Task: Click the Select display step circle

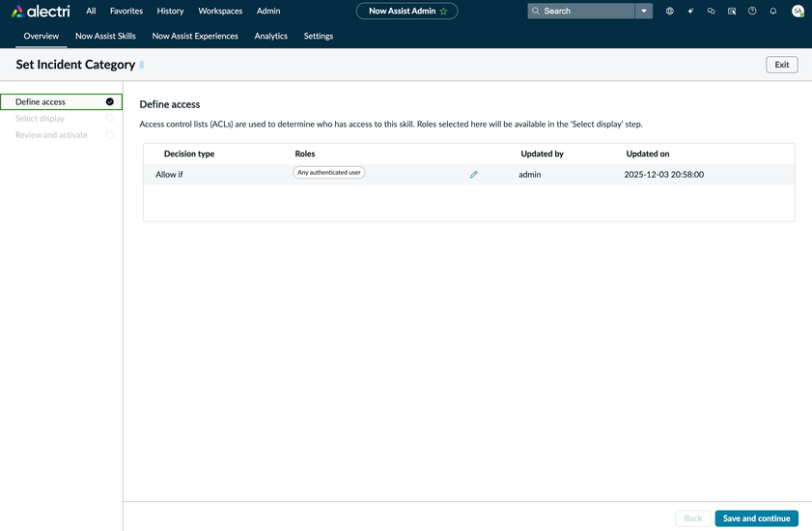Action: (110, 118)
